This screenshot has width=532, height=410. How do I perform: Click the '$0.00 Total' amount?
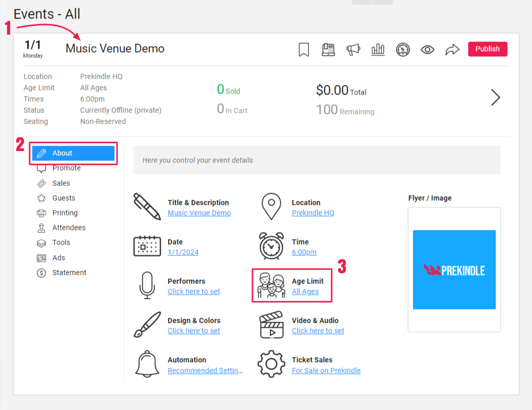[x=341, y=90]
